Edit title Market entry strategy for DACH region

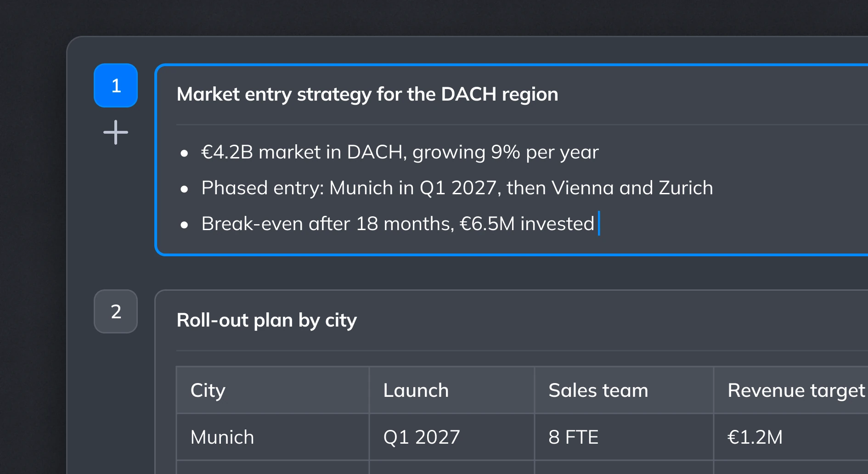[367, 94]
